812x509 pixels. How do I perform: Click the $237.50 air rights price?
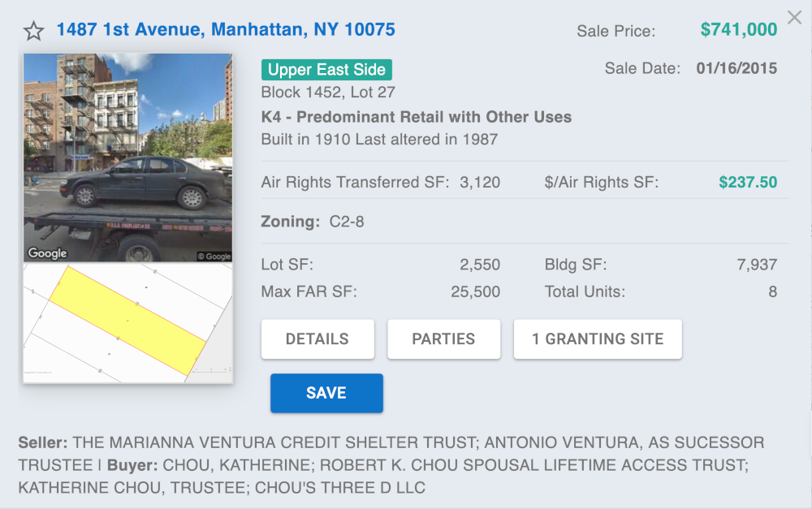coord(748,183)
